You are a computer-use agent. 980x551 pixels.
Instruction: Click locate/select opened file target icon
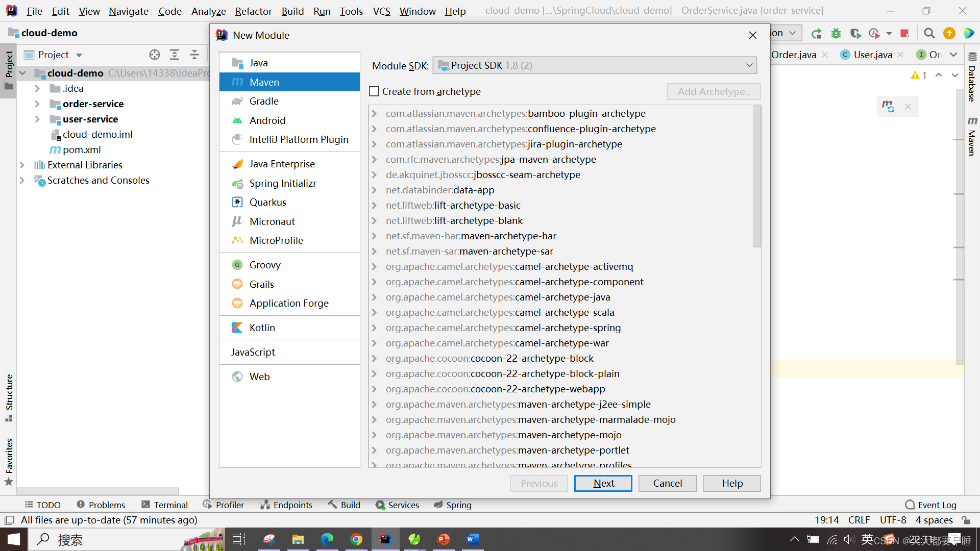tap(155, 55)
